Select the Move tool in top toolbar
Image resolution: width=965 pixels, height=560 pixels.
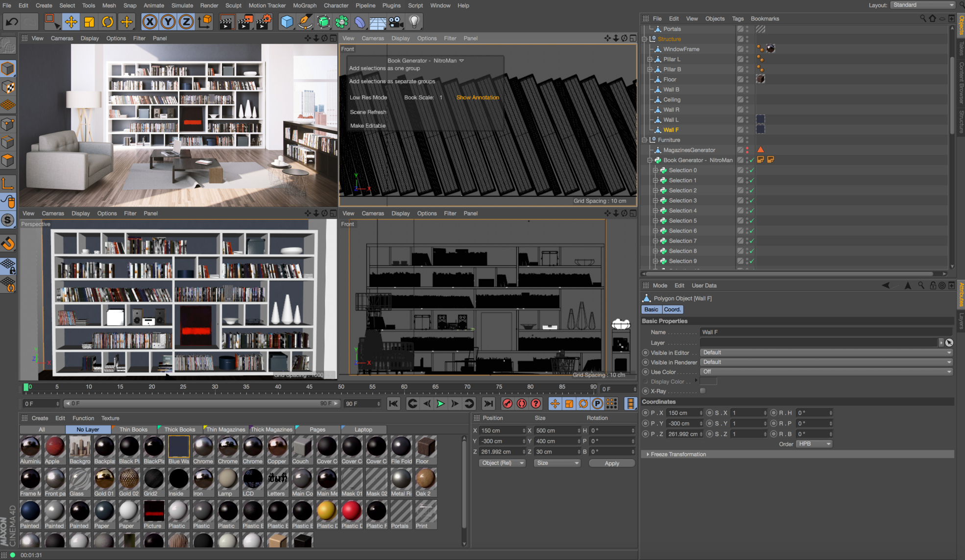pyautogui.click(x=71, y=22)
